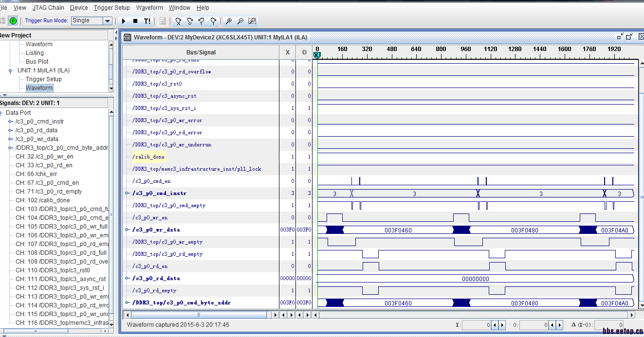Open the JTAG Chain menu
Screen dimensions: 644x337
click(x=48, y=8)
